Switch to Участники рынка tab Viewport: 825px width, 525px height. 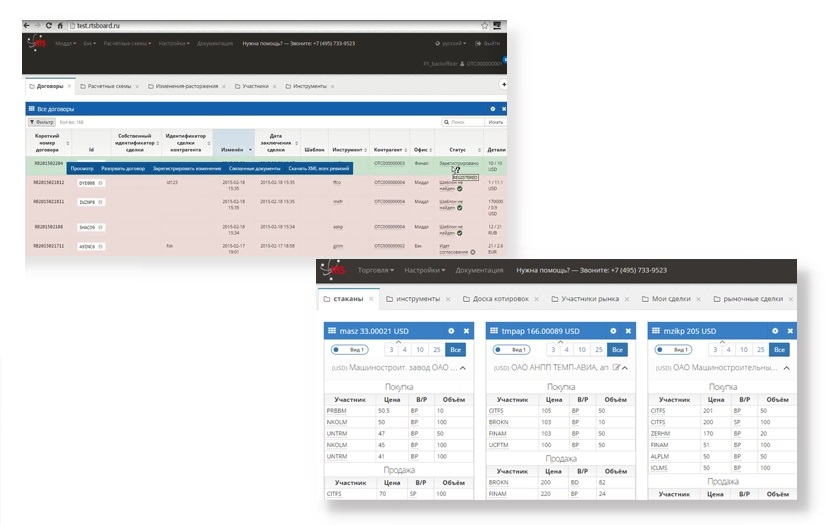pos(590,299)
